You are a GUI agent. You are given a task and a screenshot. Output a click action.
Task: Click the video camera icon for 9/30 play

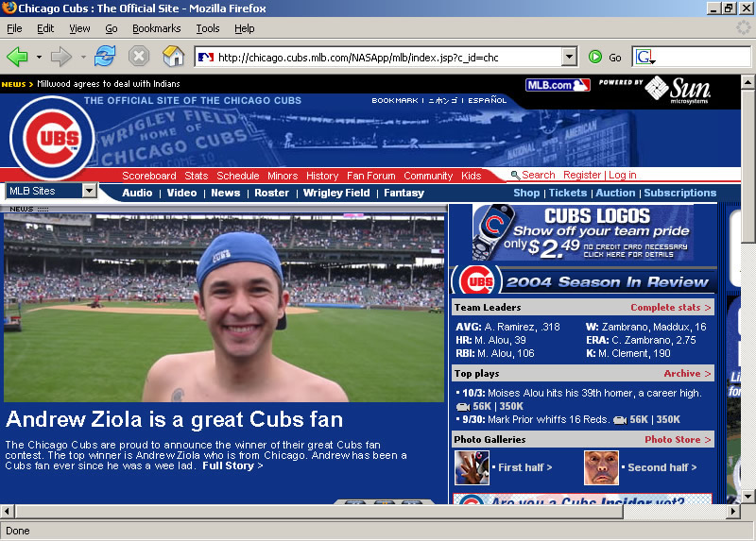[620, 420]
